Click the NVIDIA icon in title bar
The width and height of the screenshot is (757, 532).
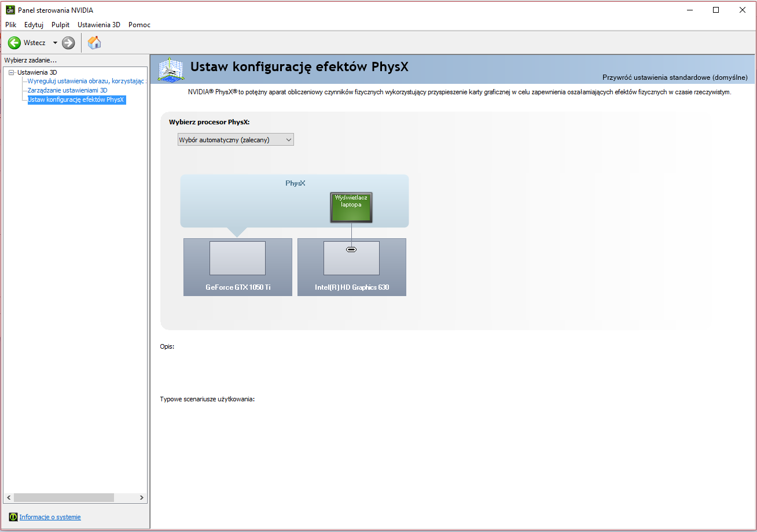click(10, 10)
